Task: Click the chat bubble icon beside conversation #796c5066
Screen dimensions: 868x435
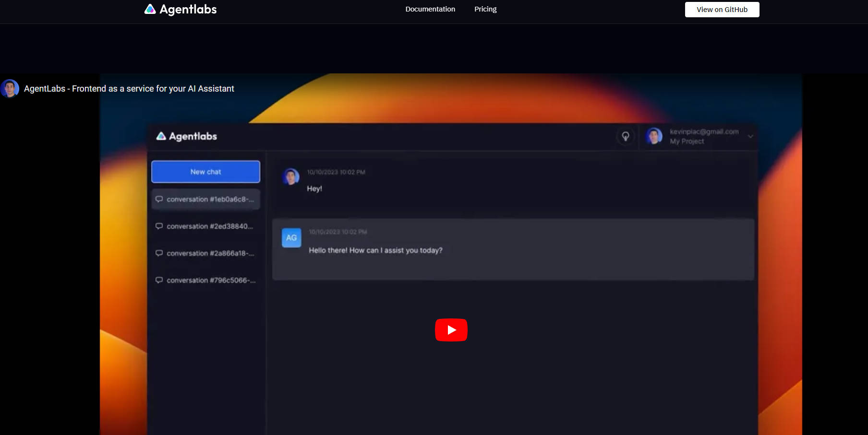Action: click(159, 280)
